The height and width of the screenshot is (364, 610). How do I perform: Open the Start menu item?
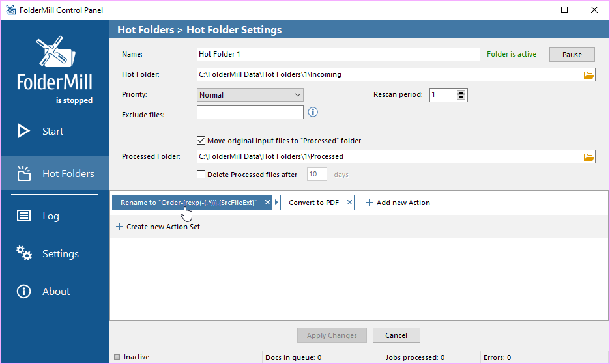pyautogui.click(x=55, y=131)
